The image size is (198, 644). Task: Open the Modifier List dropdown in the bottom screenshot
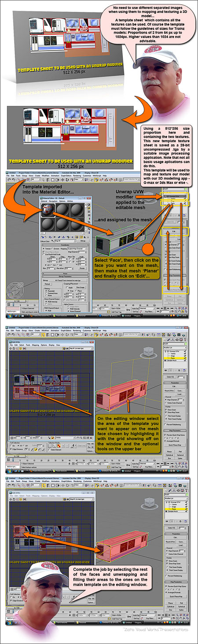tap(176, 498)
